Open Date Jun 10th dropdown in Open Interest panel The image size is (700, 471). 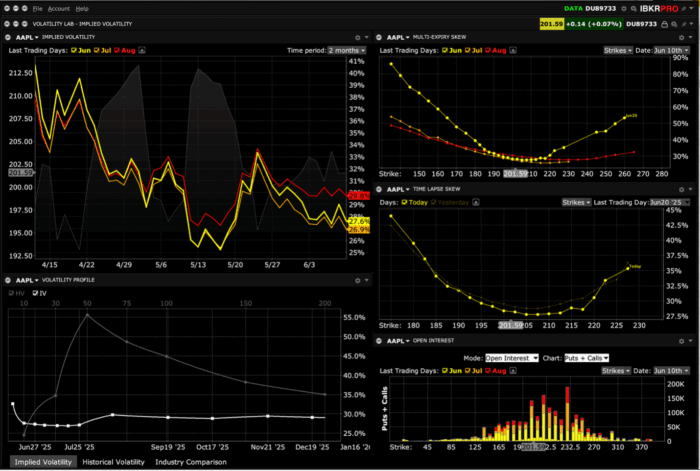(x=671, y=371)
